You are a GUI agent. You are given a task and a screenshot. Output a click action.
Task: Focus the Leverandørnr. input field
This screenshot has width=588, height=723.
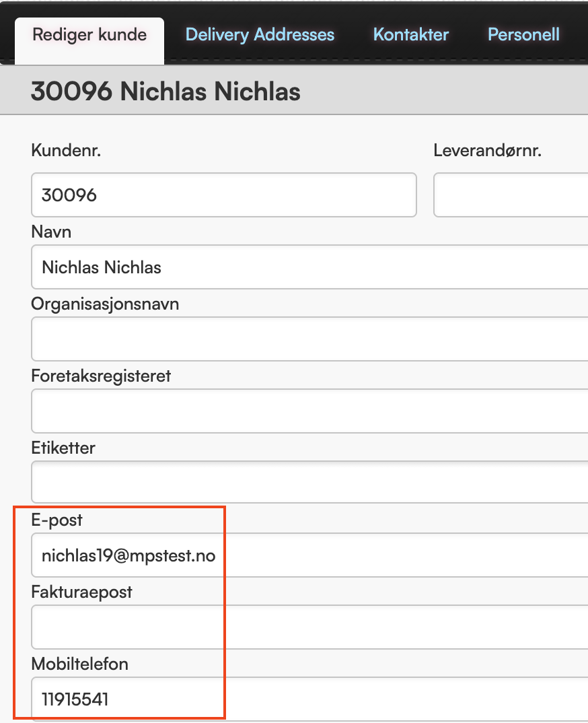511,195
